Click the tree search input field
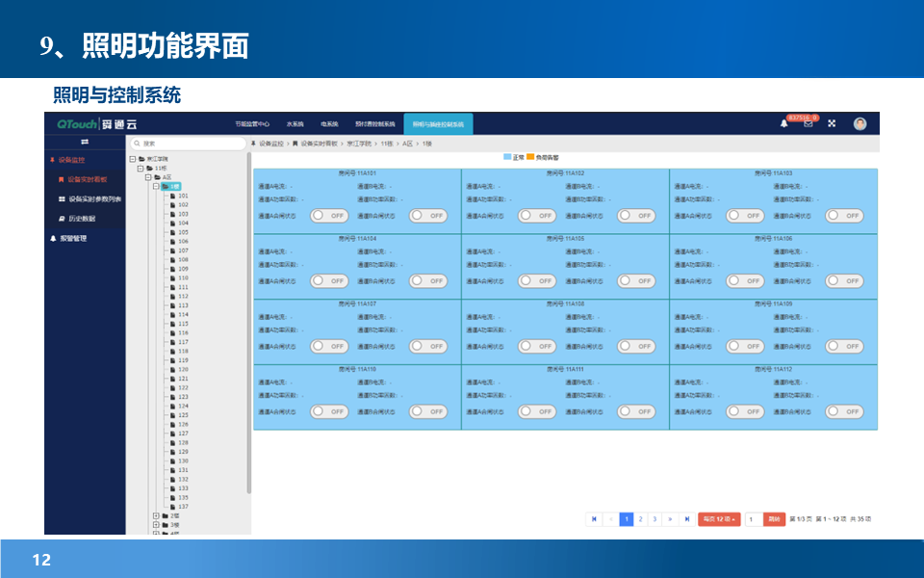The width and height of the screenshot is (924, 578). click(188, 144)
